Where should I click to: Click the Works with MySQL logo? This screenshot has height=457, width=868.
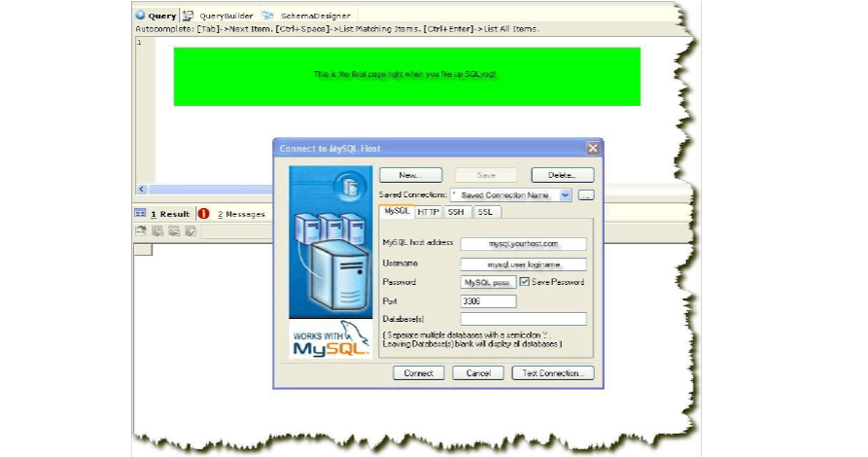(x=330, y=340)
